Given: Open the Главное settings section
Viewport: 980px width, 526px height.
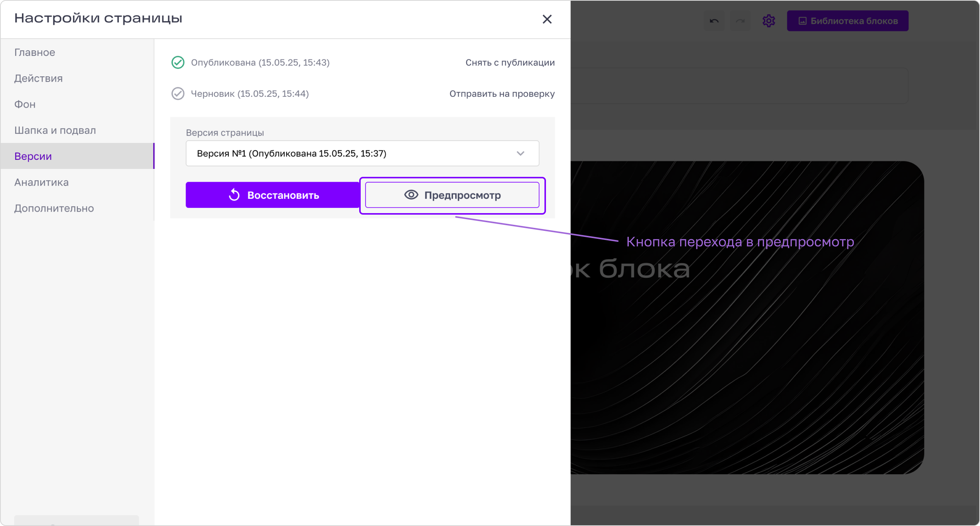Looking at the screenshot, I should (77, 52).
